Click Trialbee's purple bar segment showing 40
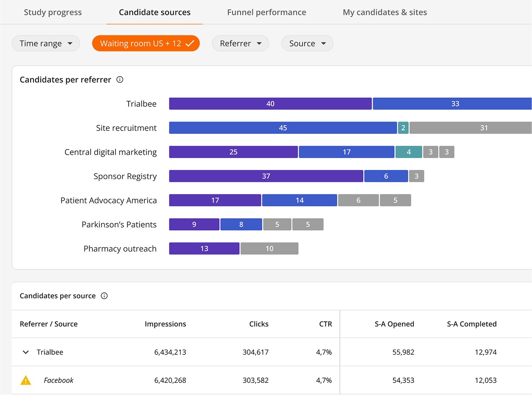This screenshot has width=532, height=395. [270, 104]
